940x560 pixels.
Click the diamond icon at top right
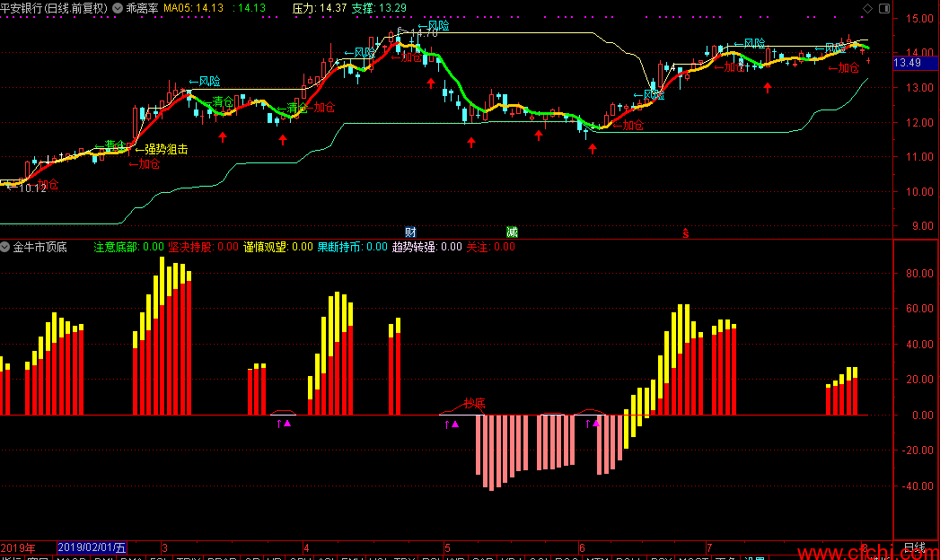pos(867,8)
